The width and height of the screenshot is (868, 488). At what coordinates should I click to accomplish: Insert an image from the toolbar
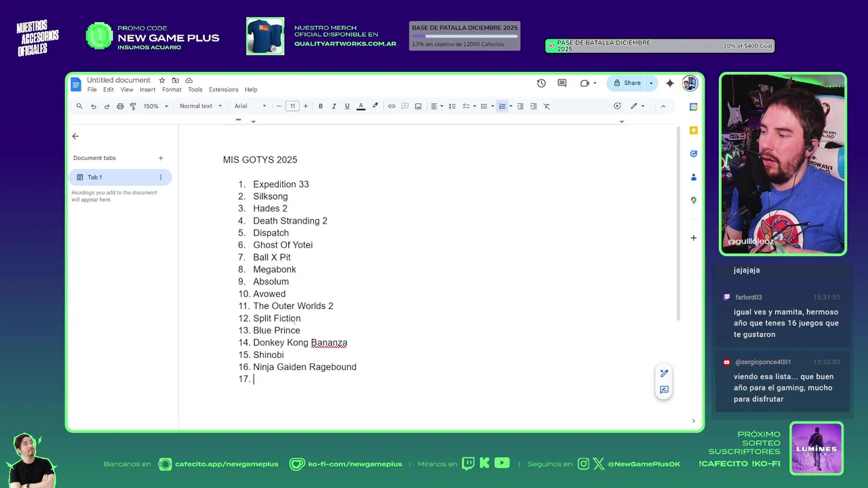tap(418, 106)
